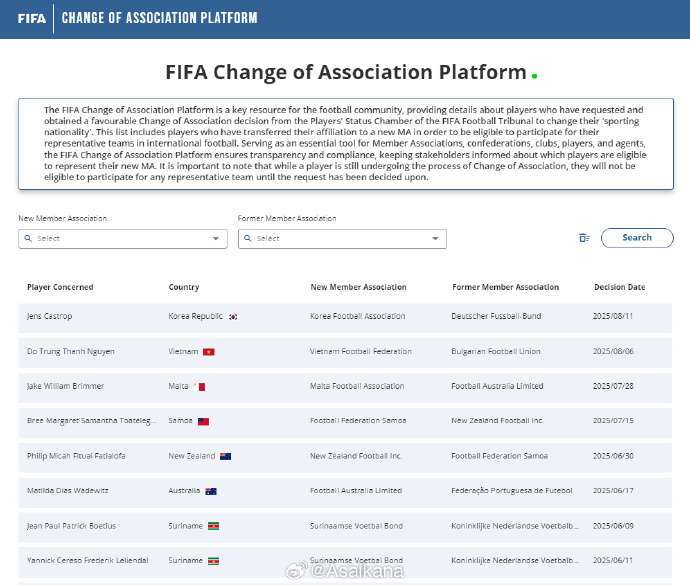Click the New Zealand flag icon
Screen dimensions: 690x585
point(226,456)
